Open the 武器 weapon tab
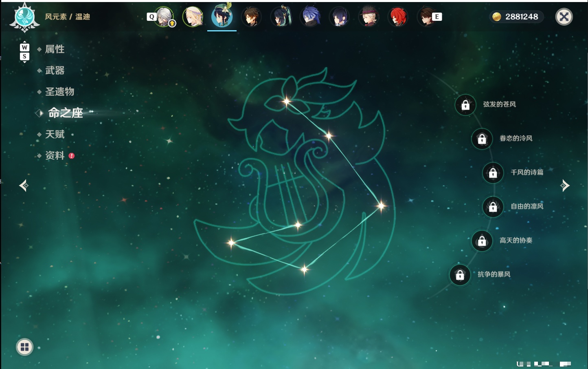 (x=55, y=71)
